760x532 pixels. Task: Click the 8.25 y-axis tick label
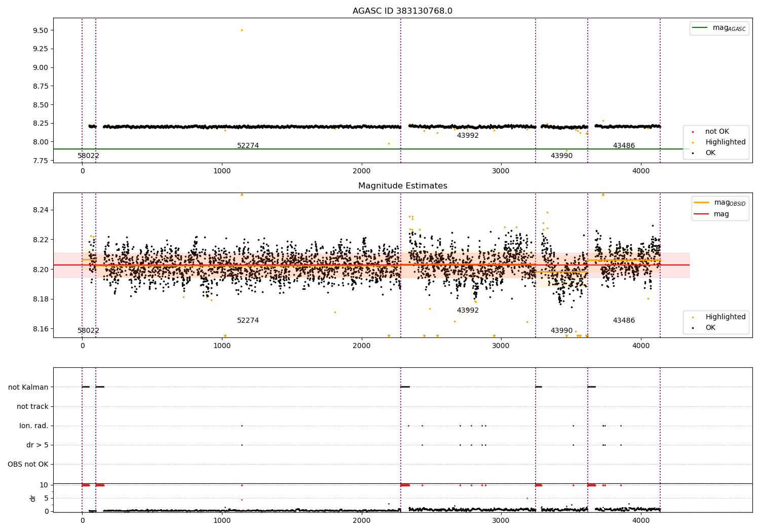point(40,123)
